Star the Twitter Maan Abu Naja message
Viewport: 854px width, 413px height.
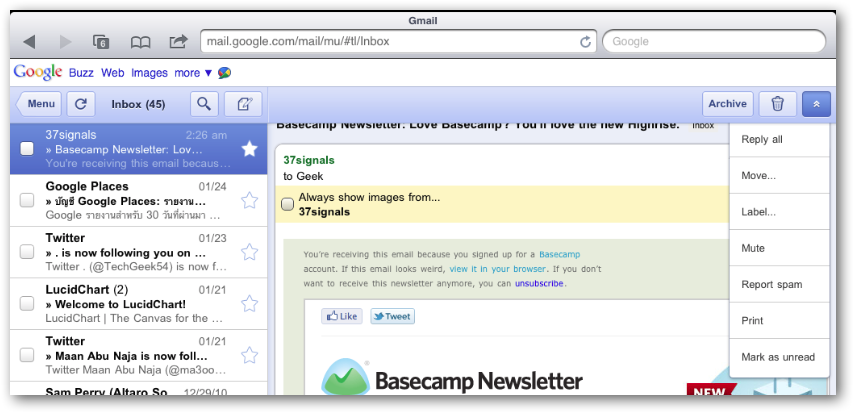249,355
